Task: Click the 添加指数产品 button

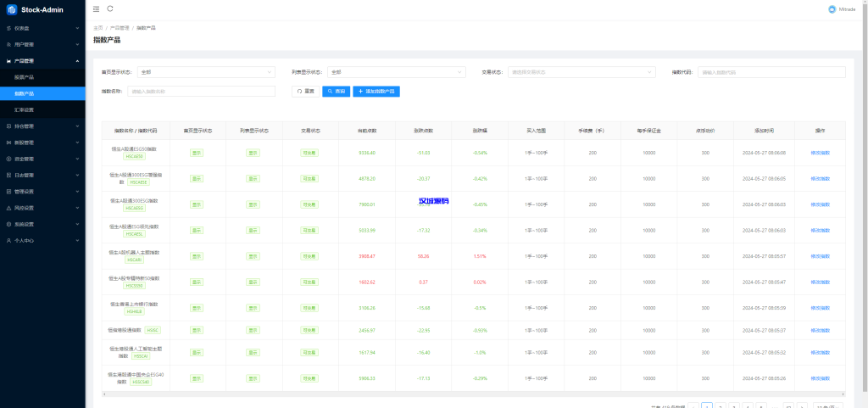Action: tap(376, 91)
